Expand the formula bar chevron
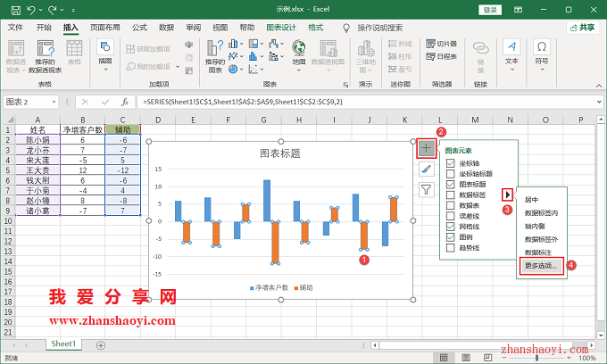The width and height of the screenshot is (607, 364). pyautogui.click(x=599, y=102)
